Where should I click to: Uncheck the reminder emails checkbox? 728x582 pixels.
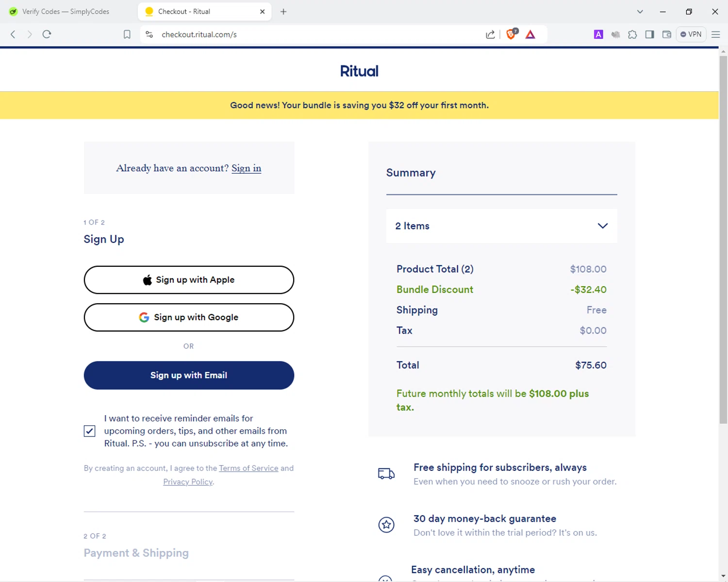point(89,431)
